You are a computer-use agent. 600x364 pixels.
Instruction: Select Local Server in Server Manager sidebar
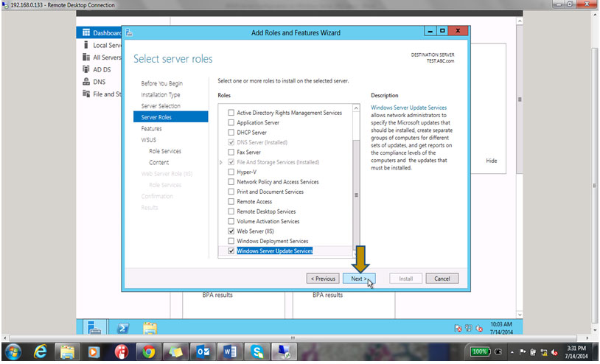[102, 45]
